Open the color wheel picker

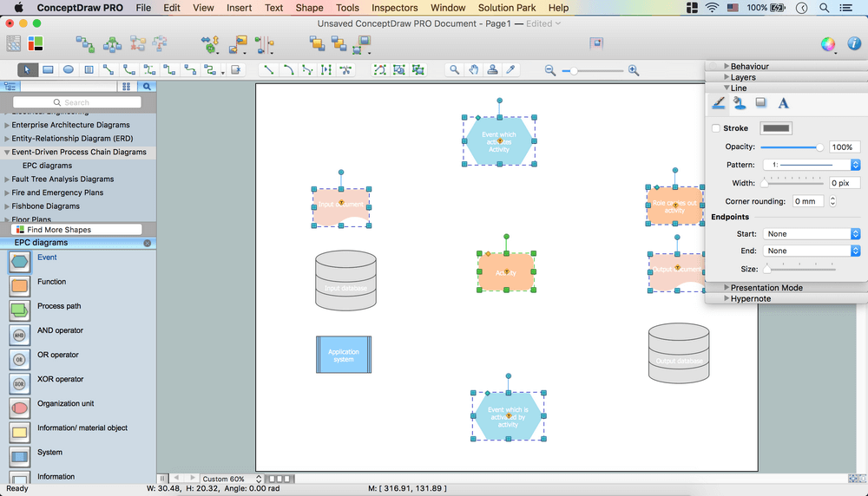tap(828, 44)
